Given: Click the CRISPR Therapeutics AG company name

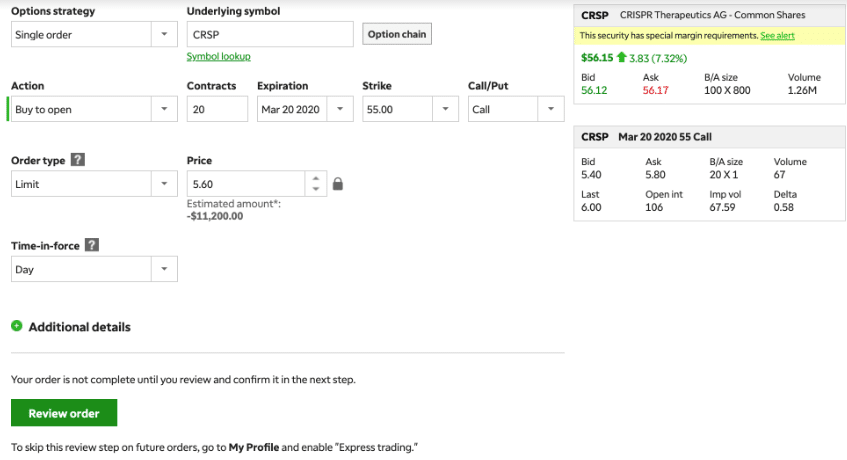Looking at the screenshot, I should click(x=712, y=15).
